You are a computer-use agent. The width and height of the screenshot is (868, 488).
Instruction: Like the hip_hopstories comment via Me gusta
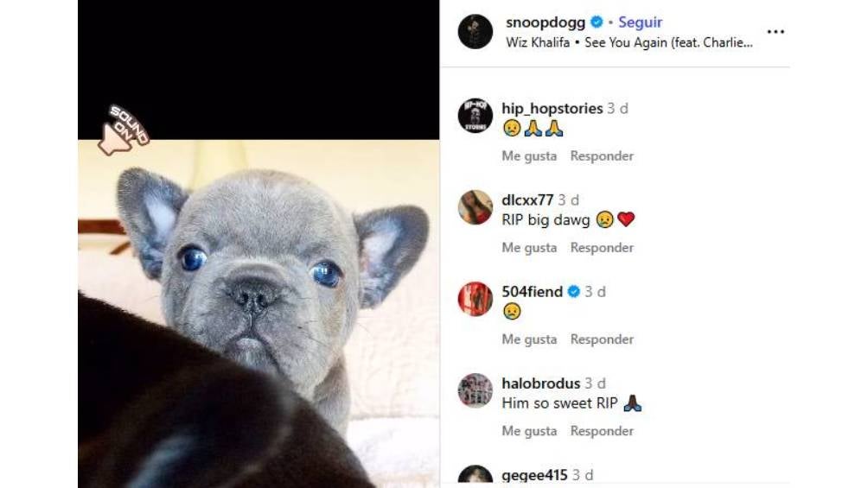(529, 156)
